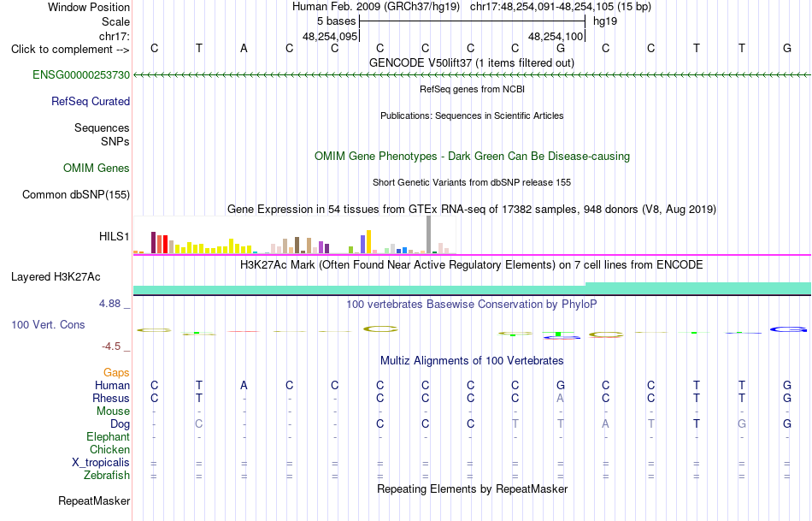Click the 48,254,100 ruler coordinate
This screenshot has height=521, width=812.
click(x=556, y=36)
